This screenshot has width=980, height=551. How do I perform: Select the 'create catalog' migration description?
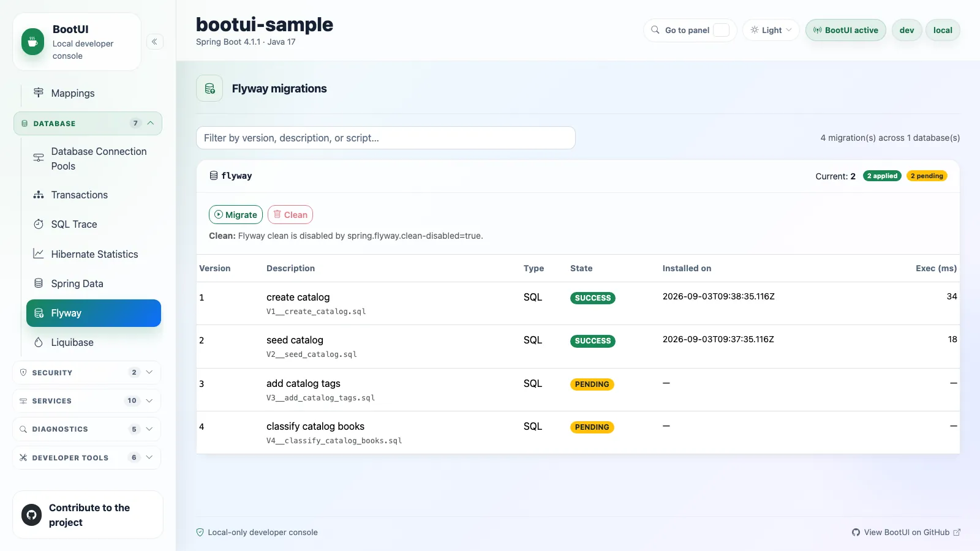(x=298, y=297)
